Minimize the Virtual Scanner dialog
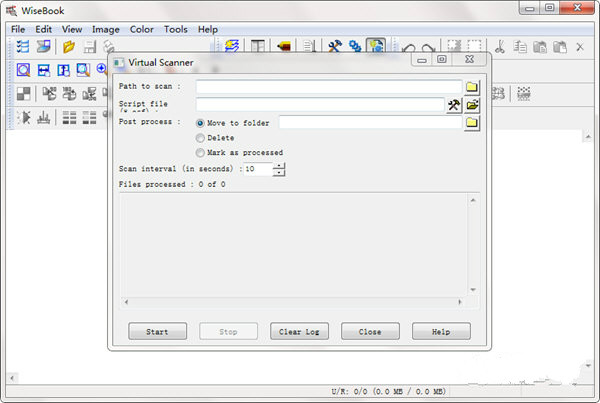This screenshot has height=403, width=600. (x=422, y=60)
